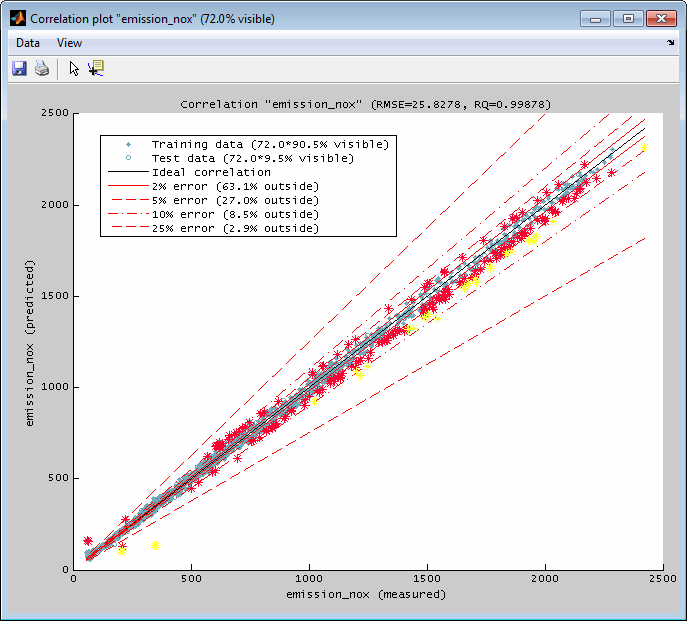Click '25% error (2.9% outside)' legend entry

(235, 228)
